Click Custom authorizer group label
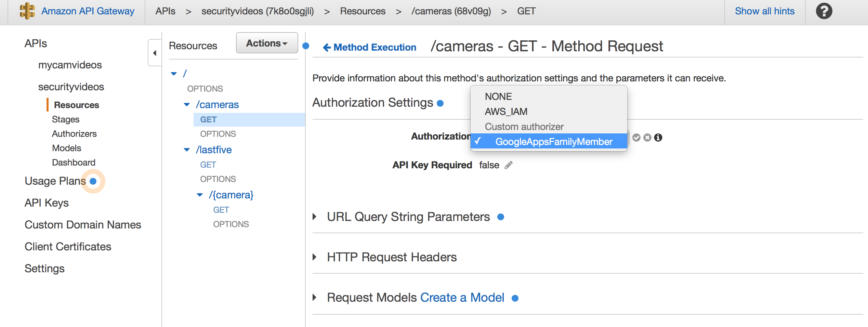The width and height of the screenshot is (868, 327). (x=524, y=127)
